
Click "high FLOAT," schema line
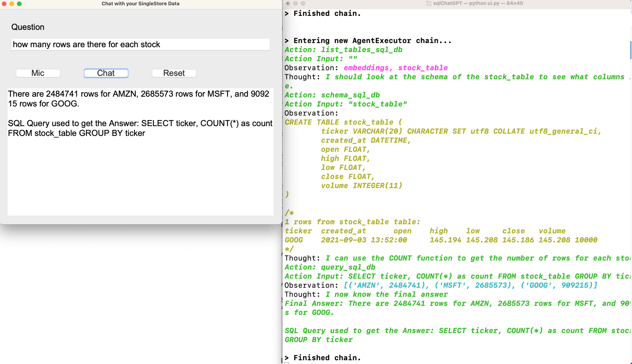coord(345,158)
